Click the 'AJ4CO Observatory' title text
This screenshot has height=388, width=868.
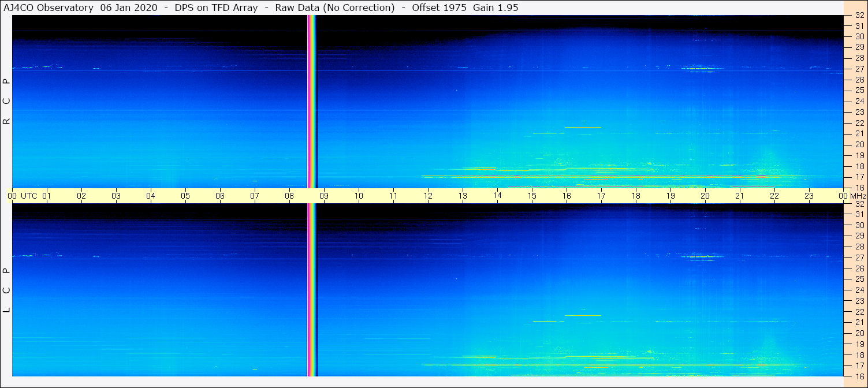(49, 8)
